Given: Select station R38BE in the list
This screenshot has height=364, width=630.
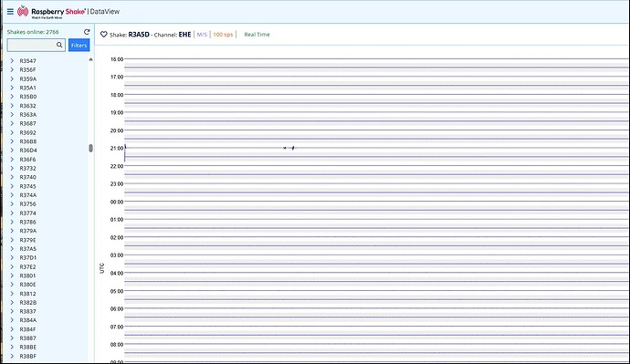Looking at the screenshot, I should point(27,348).
